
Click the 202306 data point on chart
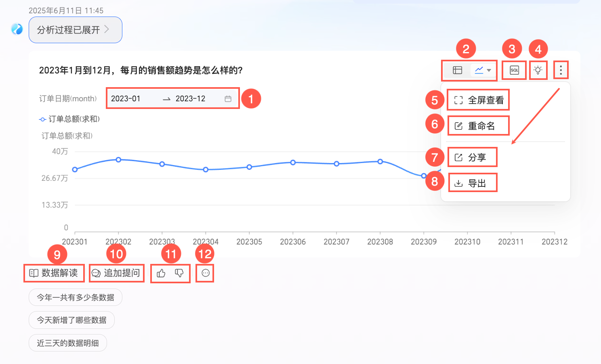pos(293,163)
